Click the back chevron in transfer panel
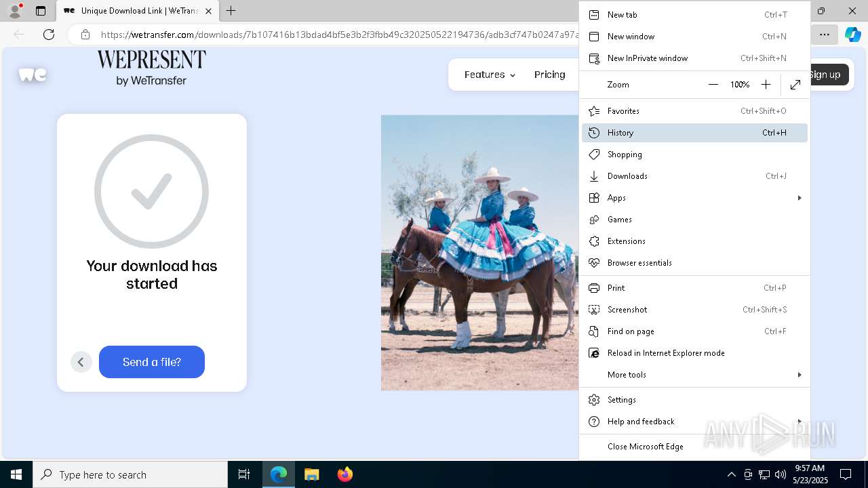Viewport: 868px width, 488px height. 81,362
